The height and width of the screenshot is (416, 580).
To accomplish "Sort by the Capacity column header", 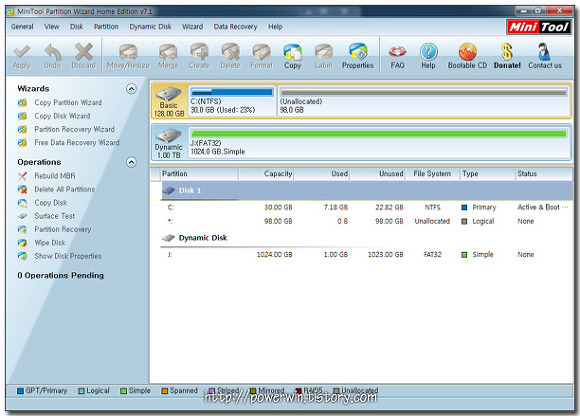I will click(266, 174).
